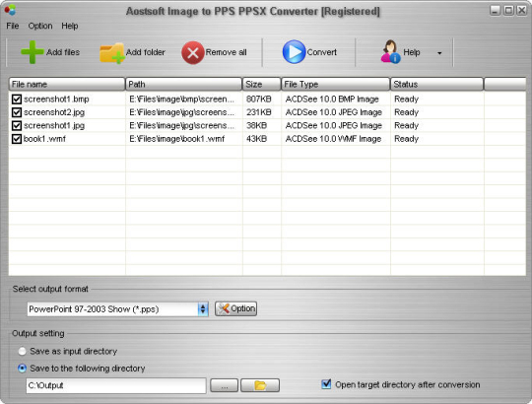Click Ready status of book1.wmf row
The width and height of the screenshot is (532, 404).
[x=406, y=139]
